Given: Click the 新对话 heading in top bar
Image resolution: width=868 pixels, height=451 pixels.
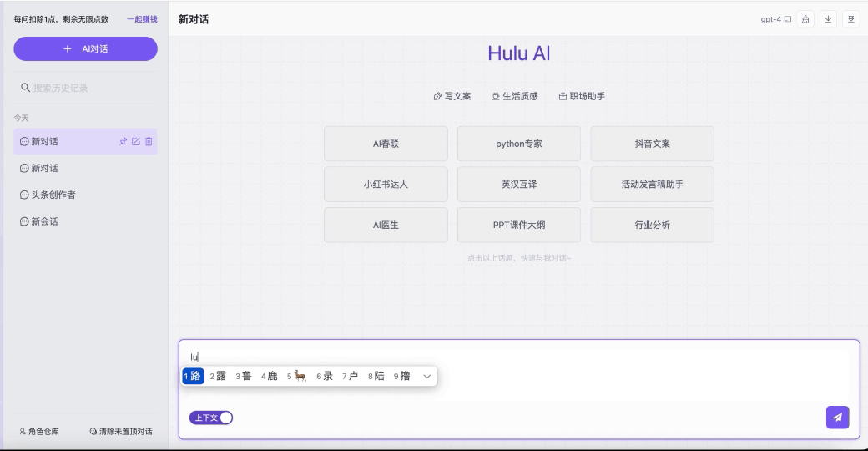Looking at the screenshot, I should [x=194, y=19].
